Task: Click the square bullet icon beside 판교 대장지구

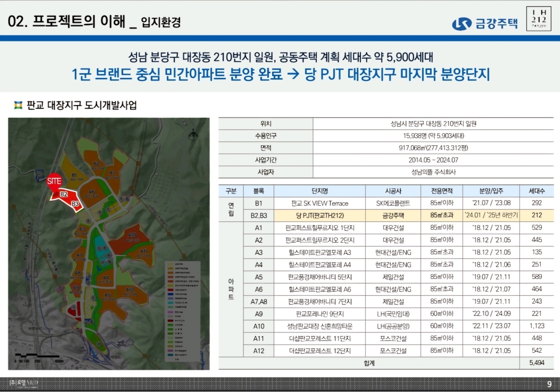Action: tap(18, 105)
